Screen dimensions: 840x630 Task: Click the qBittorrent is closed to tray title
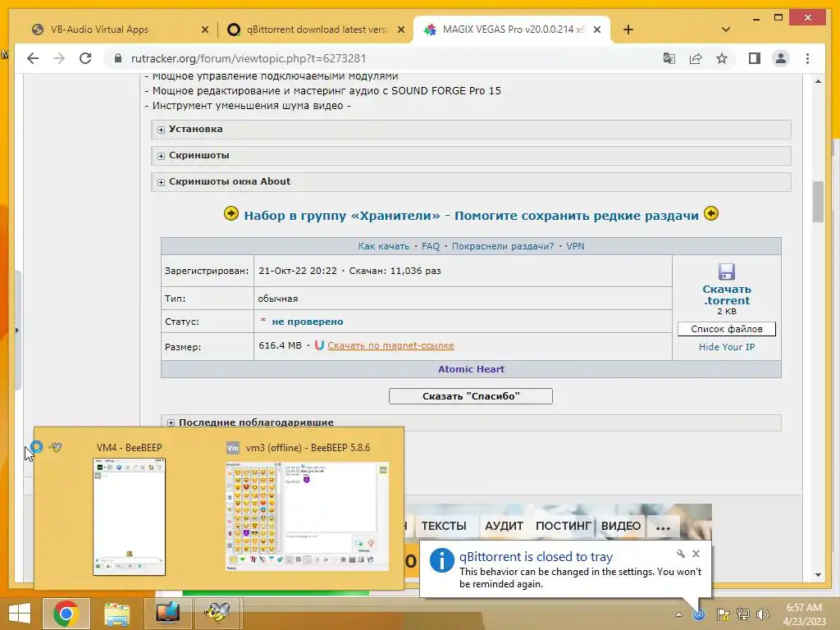(536, 557)
